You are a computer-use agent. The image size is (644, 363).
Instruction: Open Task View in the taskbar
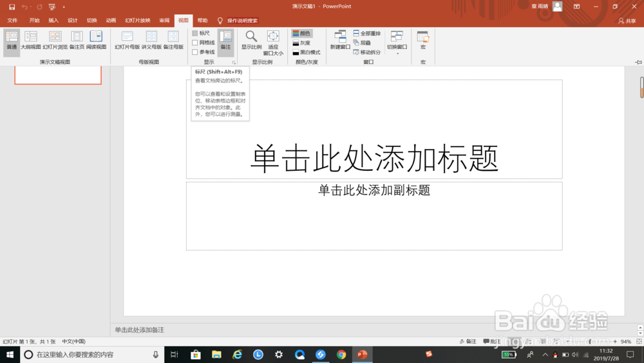174,355
